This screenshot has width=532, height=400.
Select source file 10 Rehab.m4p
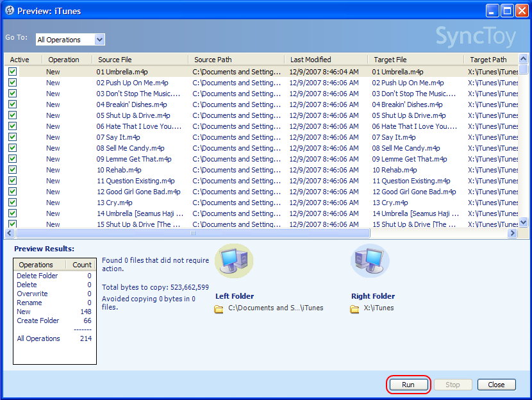click(119, 170)
